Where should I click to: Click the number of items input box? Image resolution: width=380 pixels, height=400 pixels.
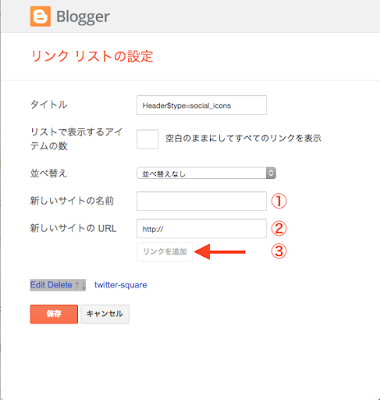click(147, 139)
